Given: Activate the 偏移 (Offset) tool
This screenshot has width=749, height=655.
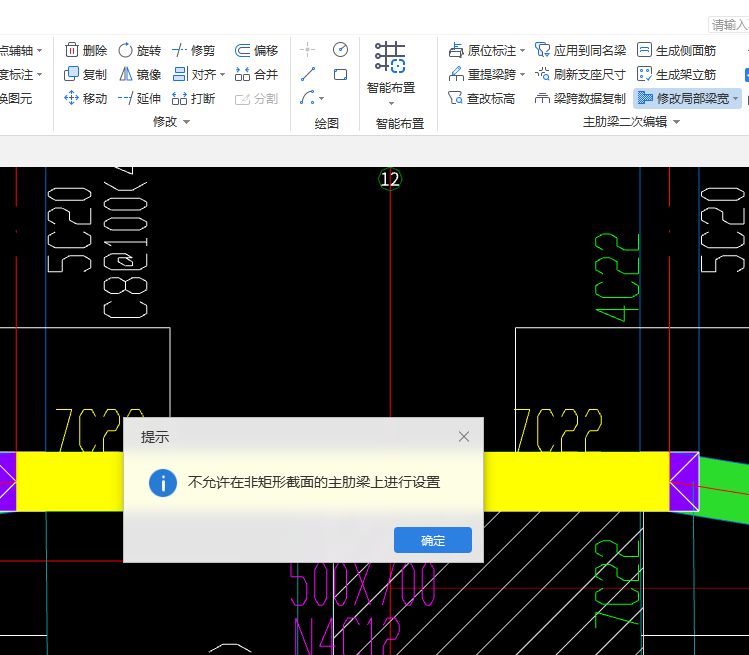Looking at the screenshot, I should click(256, 50).
